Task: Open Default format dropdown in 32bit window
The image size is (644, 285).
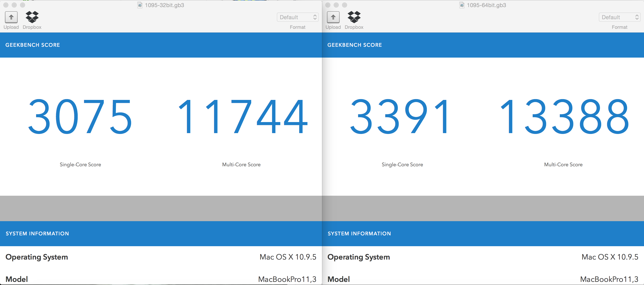Action: [298, 17]
